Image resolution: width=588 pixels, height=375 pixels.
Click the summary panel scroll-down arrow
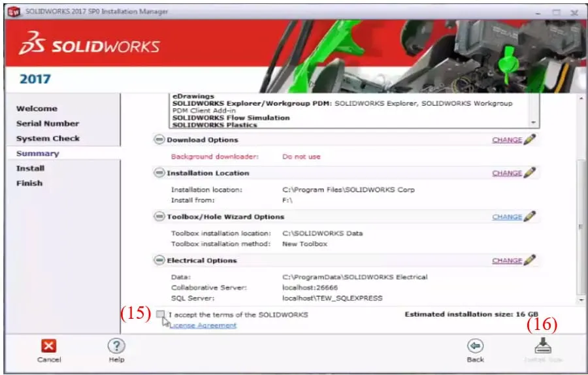point(581,300)
